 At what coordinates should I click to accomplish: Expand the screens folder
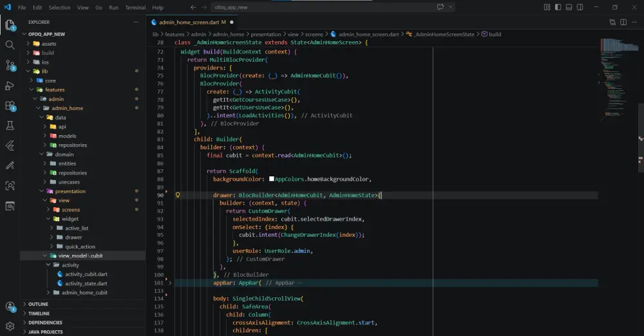pos(71,209)
